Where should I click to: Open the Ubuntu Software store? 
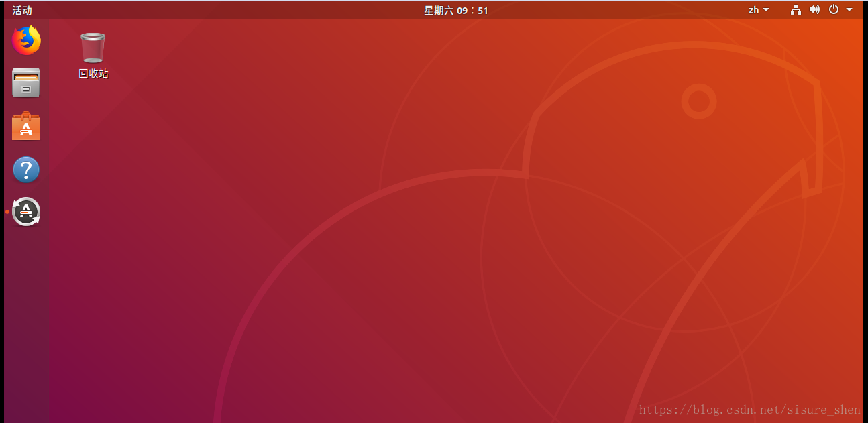tap(25, 126)
